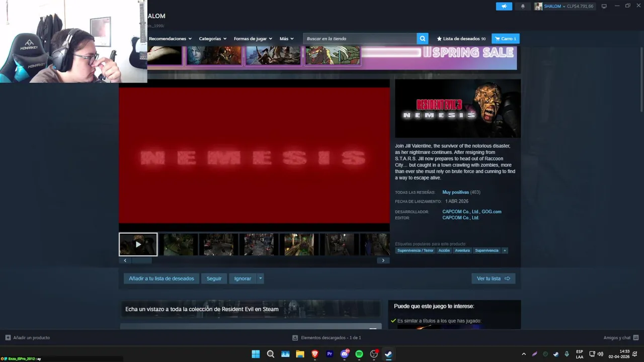This screenshot has width=644, height=362.
Task: Open the Elementos descargados downloads status
Action: 327,338
